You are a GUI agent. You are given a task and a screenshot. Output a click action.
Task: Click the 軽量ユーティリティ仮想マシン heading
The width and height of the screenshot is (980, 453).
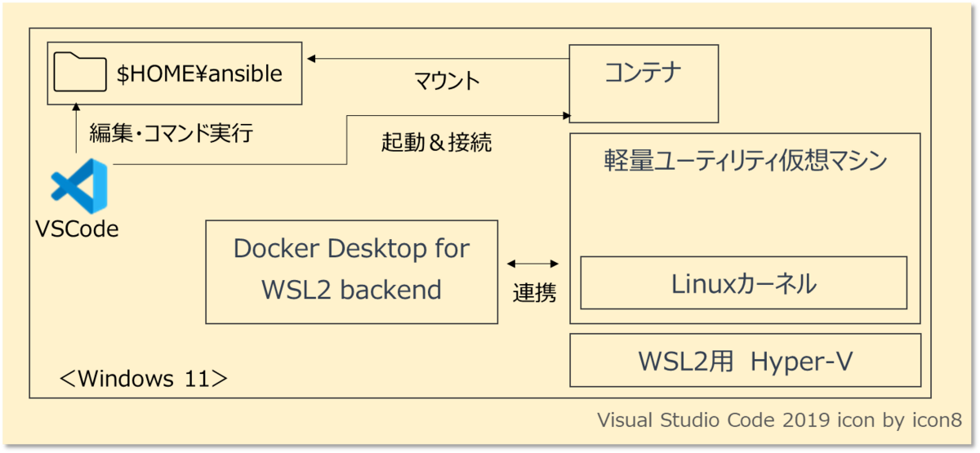pos(744,162)
